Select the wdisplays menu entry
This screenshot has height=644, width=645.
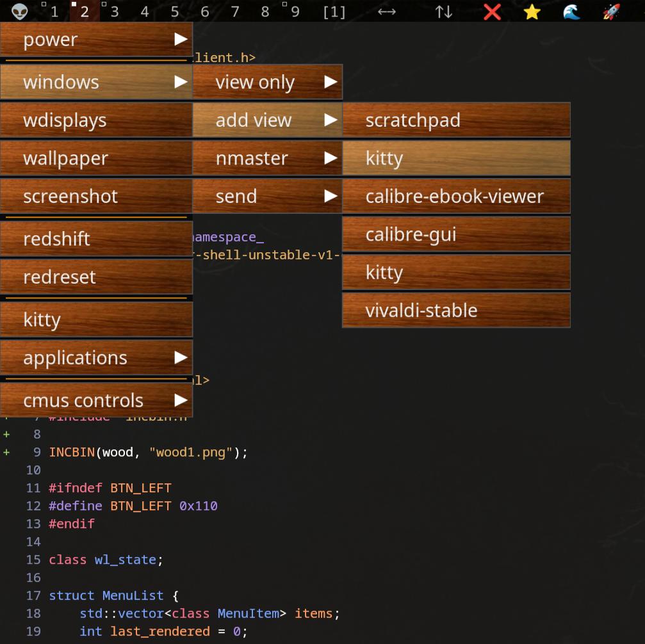96,120
